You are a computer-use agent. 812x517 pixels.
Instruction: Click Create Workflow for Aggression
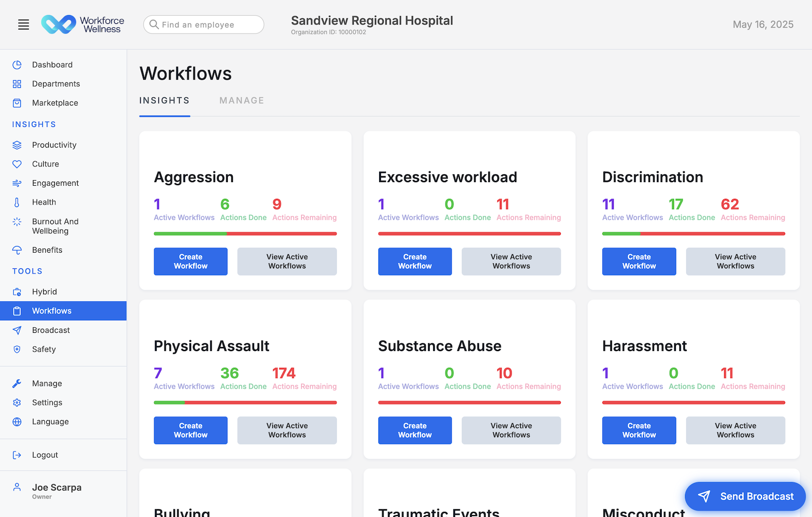pos(190,261)
